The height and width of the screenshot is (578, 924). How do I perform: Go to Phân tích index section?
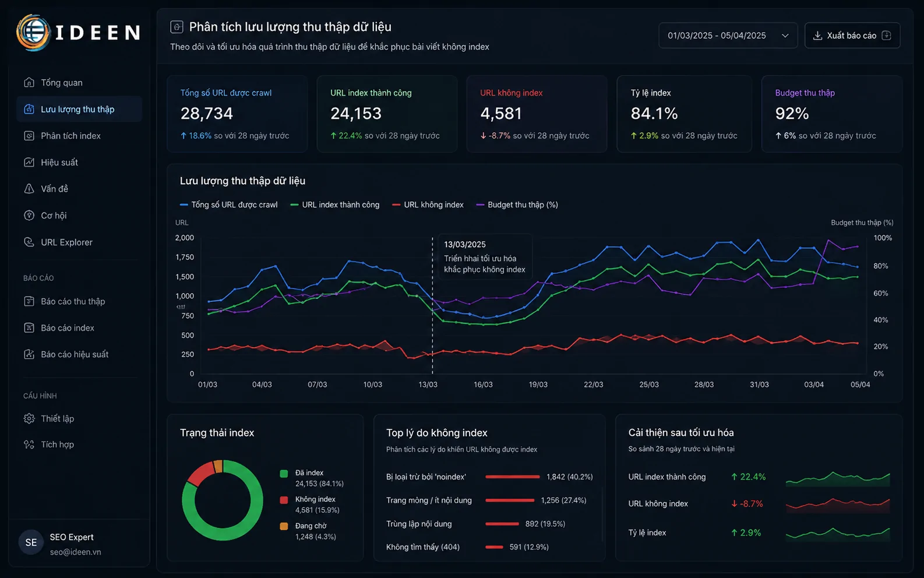coord(79,136)
